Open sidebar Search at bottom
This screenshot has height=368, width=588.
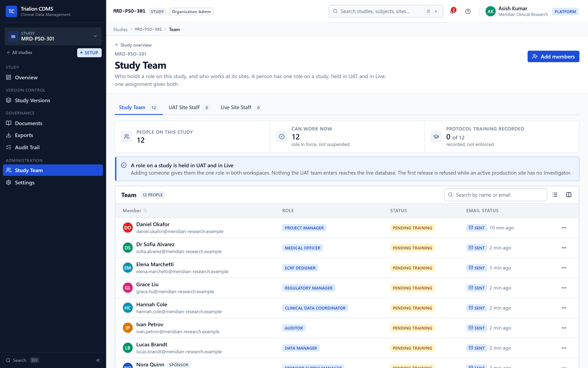coord(22,360)
